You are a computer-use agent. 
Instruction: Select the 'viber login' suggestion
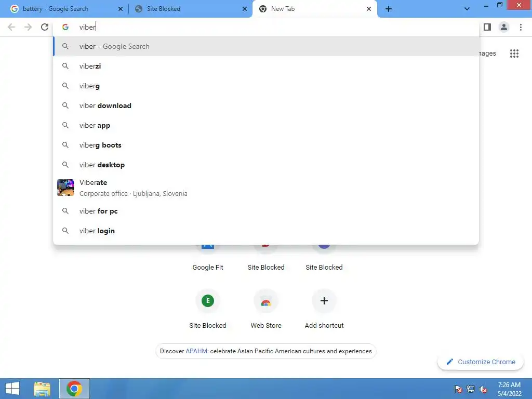[x=266, y=231]
